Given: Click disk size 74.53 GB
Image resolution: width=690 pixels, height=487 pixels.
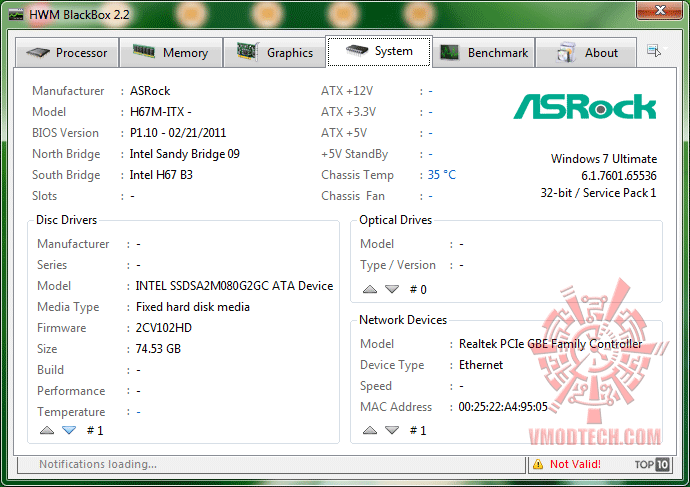Looking at the screenshot, I should [x=158, y=349].
